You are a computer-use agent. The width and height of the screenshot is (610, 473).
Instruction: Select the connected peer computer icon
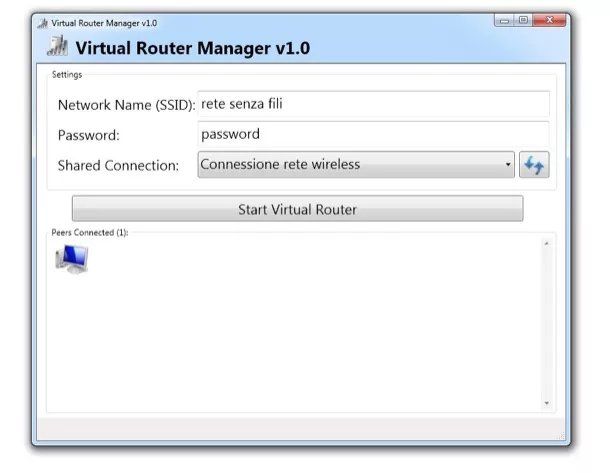72,259
